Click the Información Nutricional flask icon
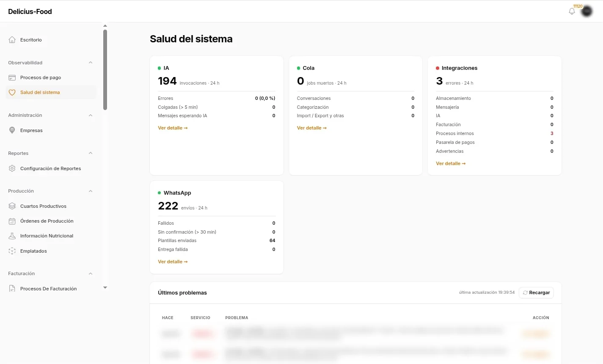 coord(12,236)
